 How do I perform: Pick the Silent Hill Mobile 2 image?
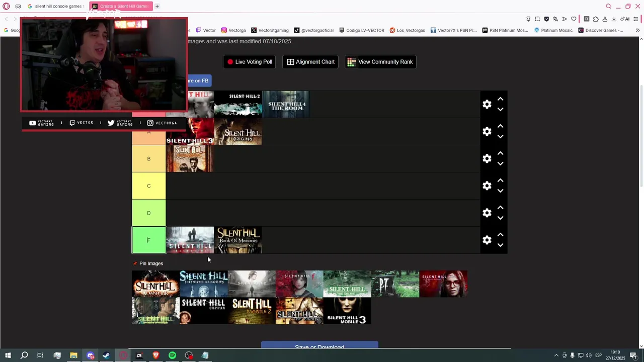click(252, 311)
